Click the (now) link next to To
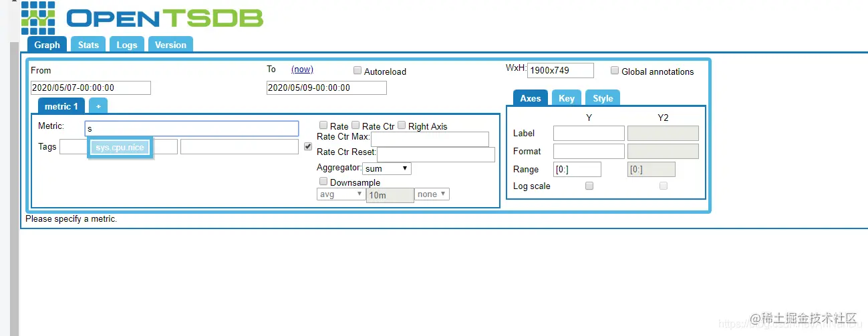This screenshot has width=868, height=336. coord(302,69)
